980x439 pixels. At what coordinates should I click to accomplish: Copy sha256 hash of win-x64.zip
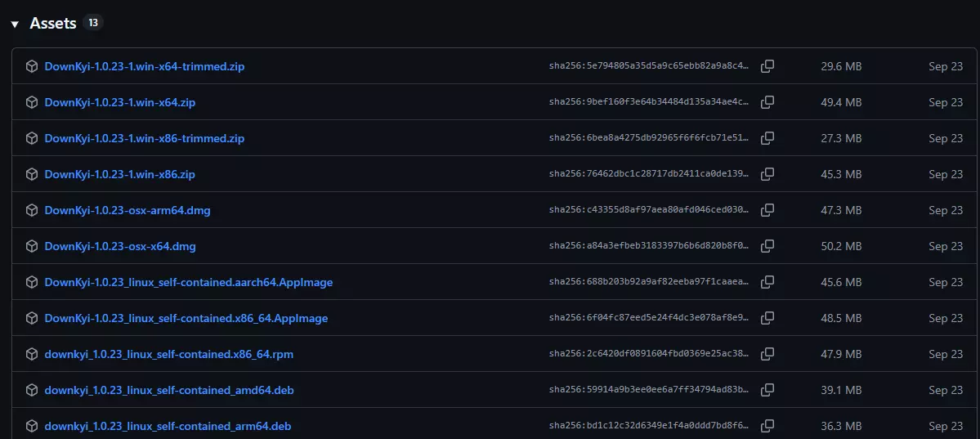(767, 102)
